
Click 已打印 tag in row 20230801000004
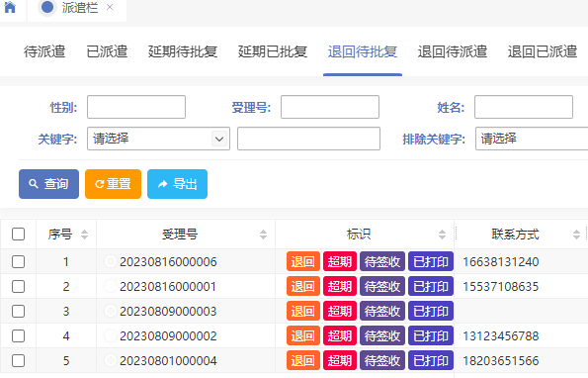[x=431, y=360]
